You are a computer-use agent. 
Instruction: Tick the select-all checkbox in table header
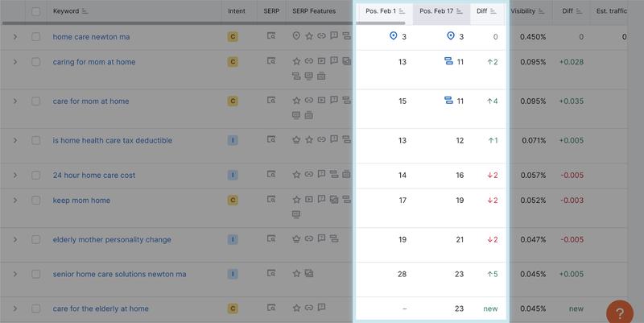(36, 11)
